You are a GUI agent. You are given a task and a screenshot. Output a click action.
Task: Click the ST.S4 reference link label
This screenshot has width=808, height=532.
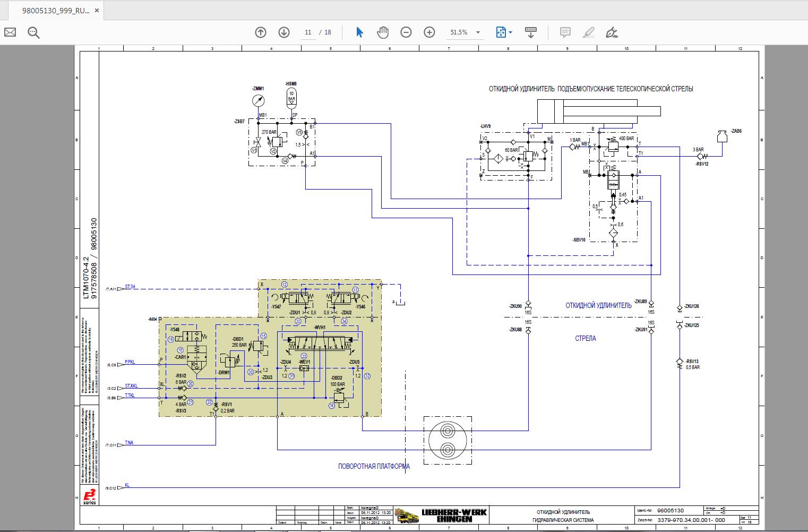[x=130, y=287]
